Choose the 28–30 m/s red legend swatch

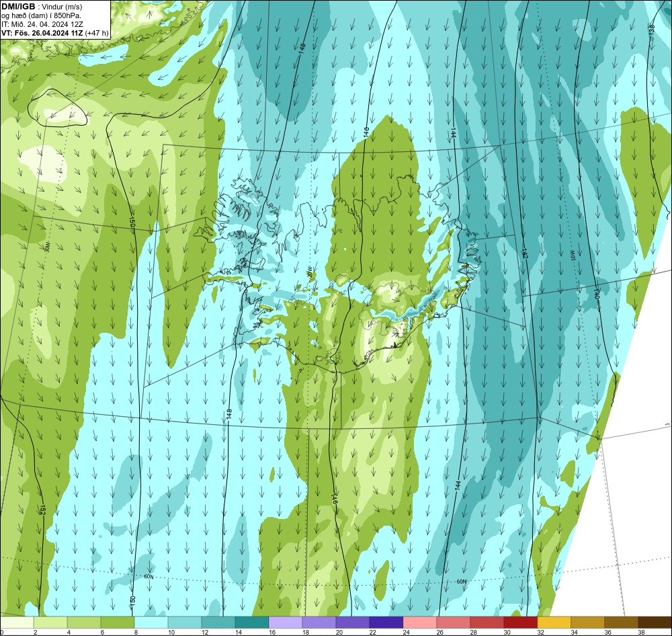pyautogui.click(x=487, y=622)
